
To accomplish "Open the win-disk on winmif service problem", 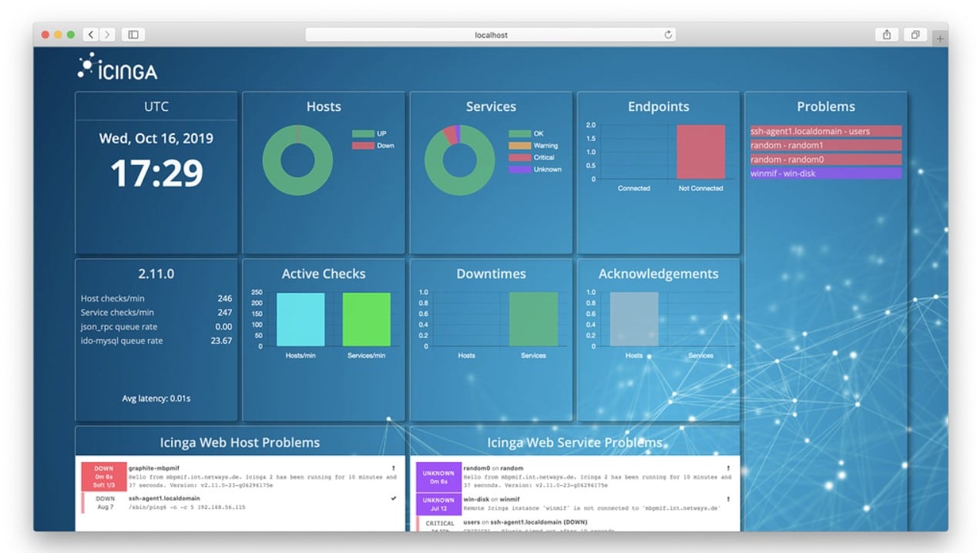I will (492, 498).
